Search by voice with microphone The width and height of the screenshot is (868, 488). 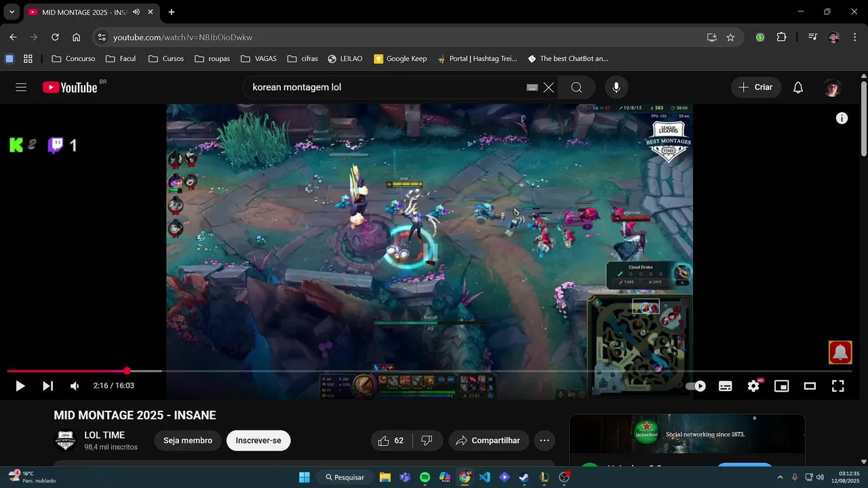(x=616, y=87)
